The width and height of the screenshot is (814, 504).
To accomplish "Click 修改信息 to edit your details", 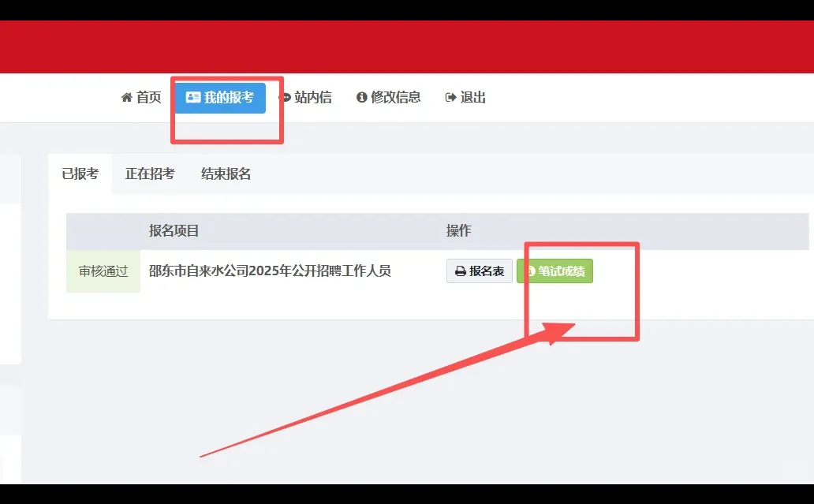I will pyautogui.click(x=396, y=97).
